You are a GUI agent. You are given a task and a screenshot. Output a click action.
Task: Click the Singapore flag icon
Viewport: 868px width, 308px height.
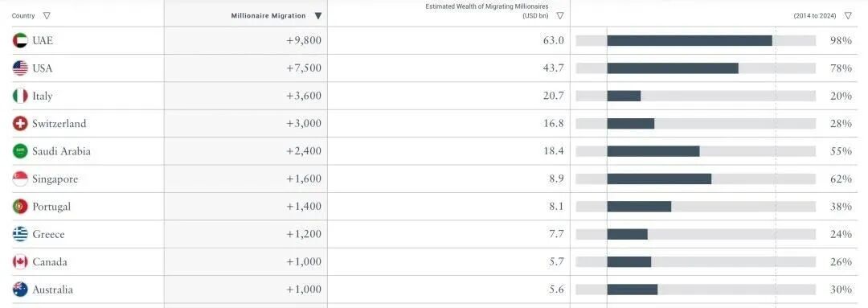coord(20,179)
